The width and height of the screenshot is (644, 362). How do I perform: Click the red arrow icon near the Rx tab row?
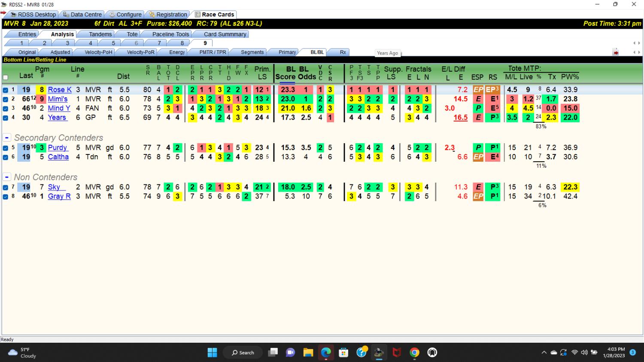click(616, 52)
